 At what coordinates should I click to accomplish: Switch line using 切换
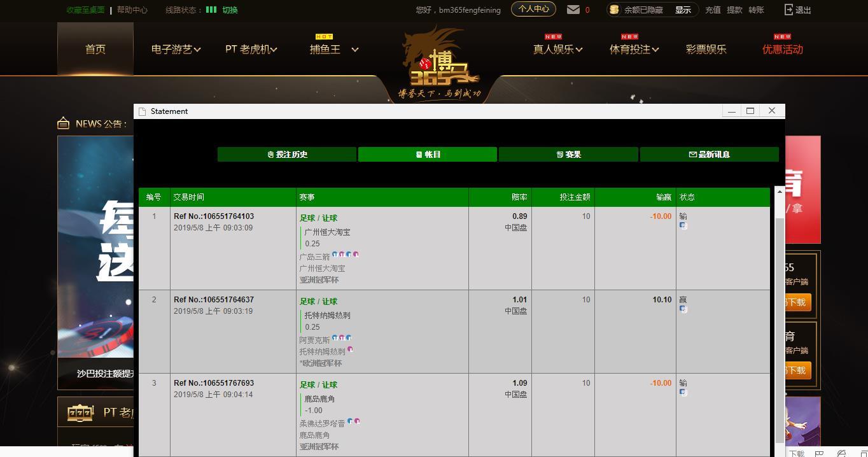[x=230, y=10]
